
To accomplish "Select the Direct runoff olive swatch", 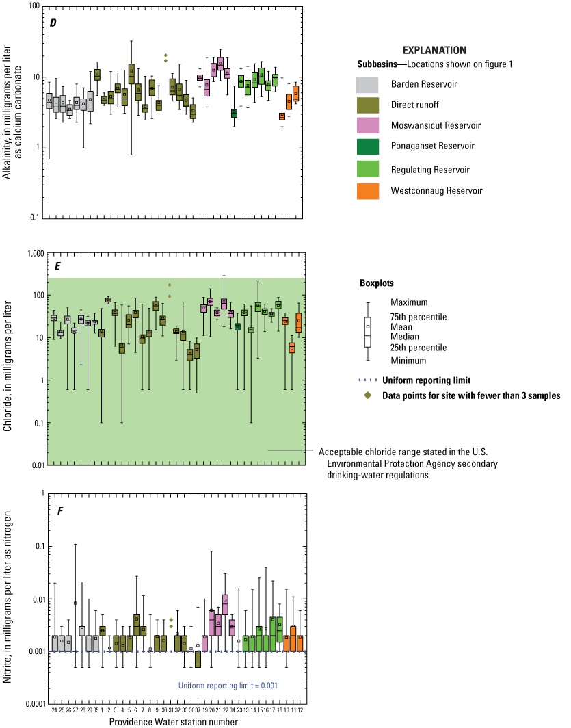I will pyautogui.click(x=369, y=105).
